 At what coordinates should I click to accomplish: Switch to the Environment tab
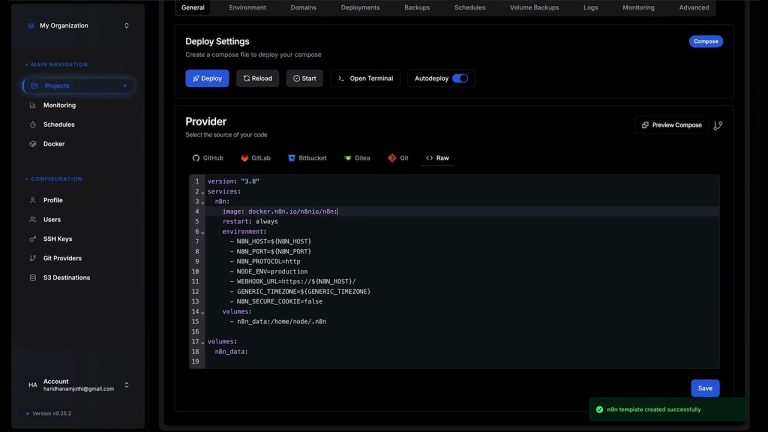click(247, 7)
